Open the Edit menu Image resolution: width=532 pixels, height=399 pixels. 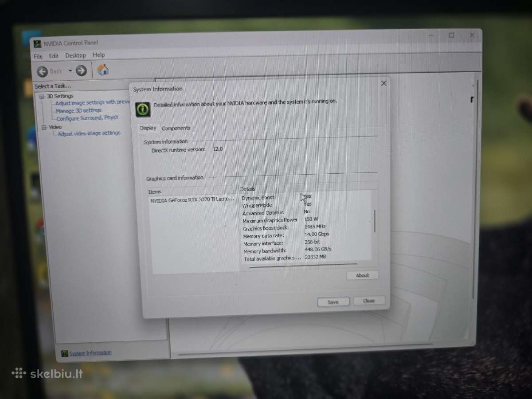(x=54, y=56)
